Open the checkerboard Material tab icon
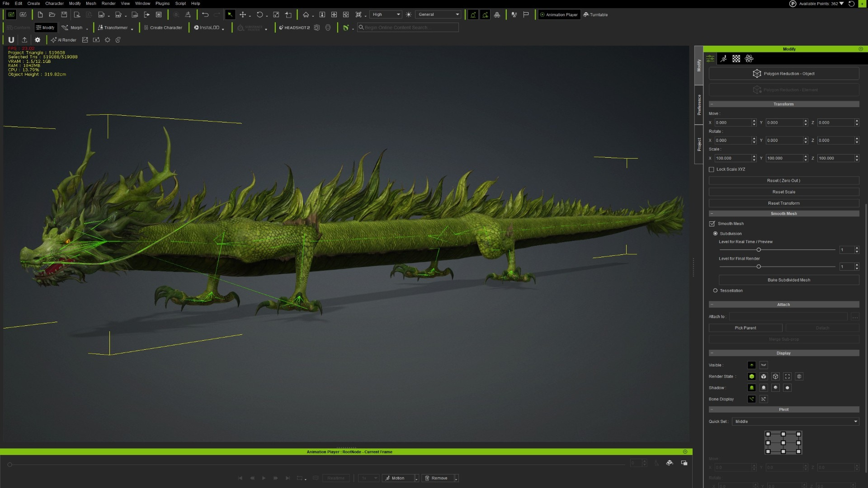868x488 pixels. tap(736, 59)
